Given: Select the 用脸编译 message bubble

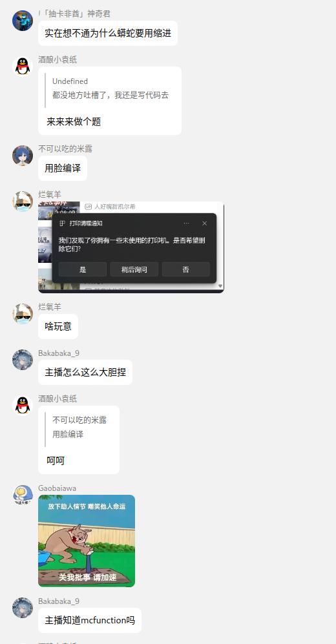Looking at the screenshot, I should tap(63, 168).
